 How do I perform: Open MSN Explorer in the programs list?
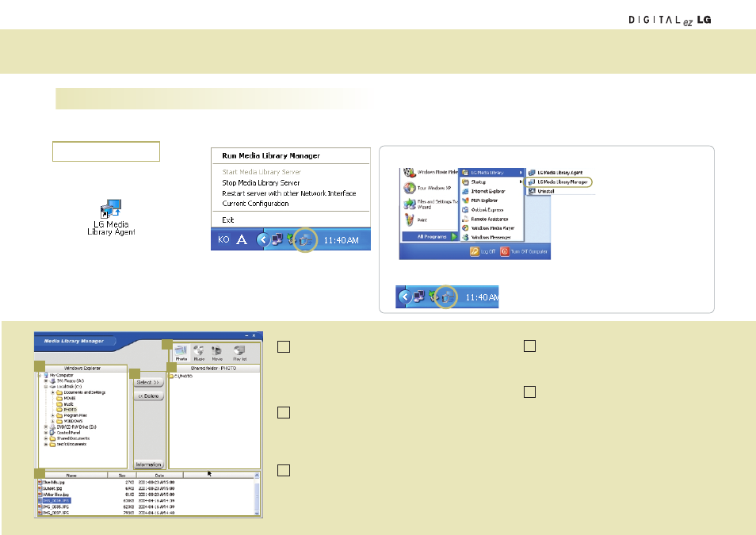[x=479, y=201]
